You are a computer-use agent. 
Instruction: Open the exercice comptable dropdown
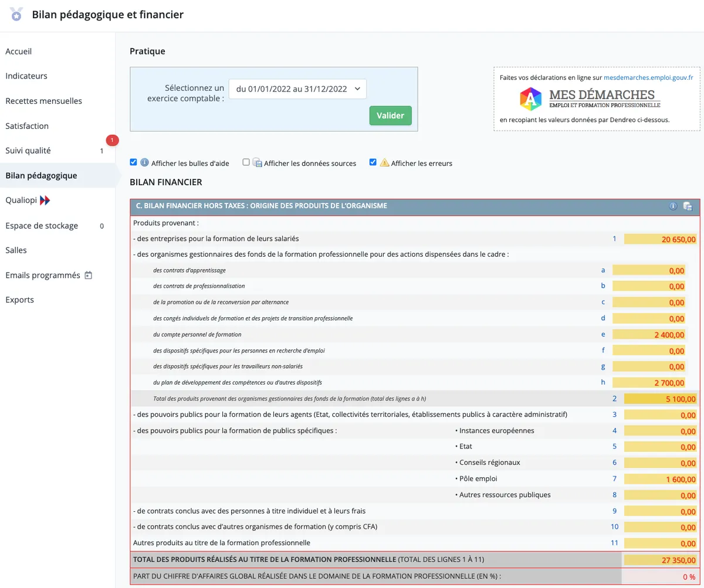[297, 89]
